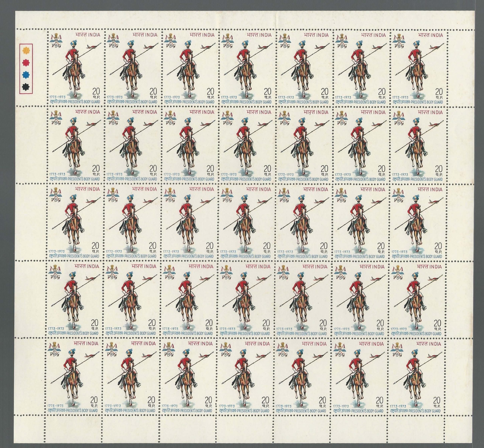This screenshot has height=448, width=484.
Task: Click the red star color mark in margin
Action: pos(26,63)
